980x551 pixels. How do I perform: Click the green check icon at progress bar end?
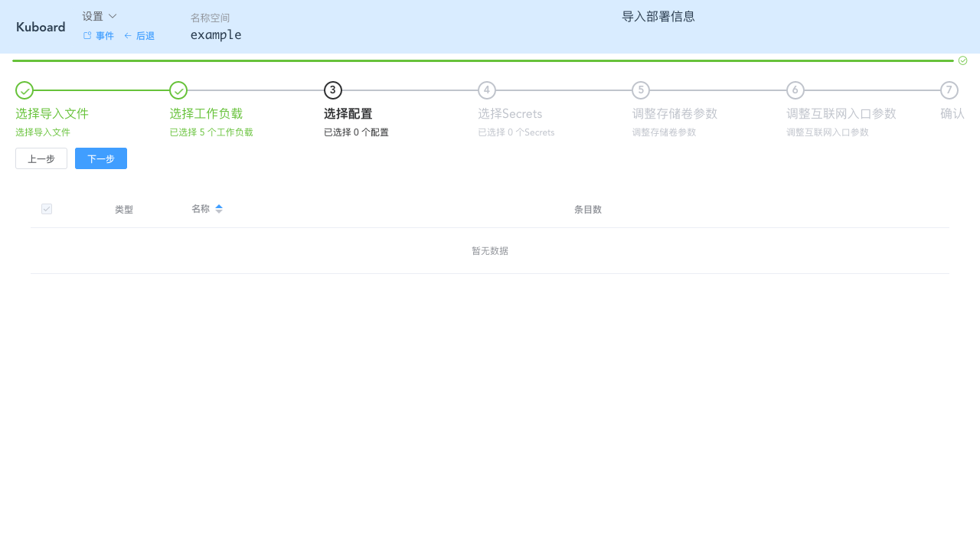(x=962, y=60)
